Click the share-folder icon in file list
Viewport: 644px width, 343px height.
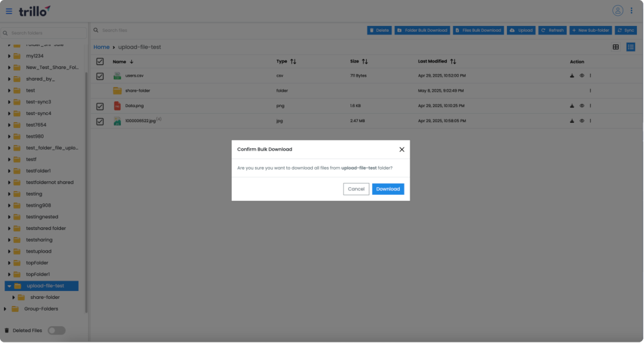(117, 91)
